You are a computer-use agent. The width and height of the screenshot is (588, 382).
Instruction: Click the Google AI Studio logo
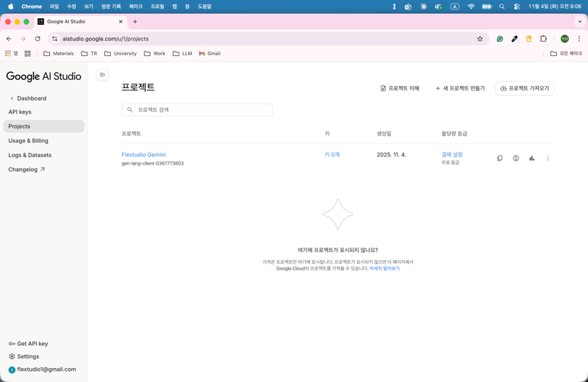(43, 76)
